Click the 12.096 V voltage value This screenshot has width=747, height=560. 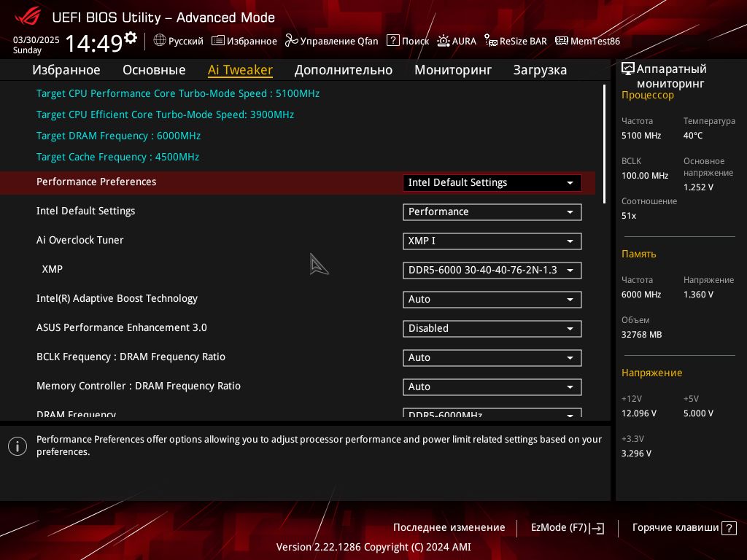click(638, 413)
